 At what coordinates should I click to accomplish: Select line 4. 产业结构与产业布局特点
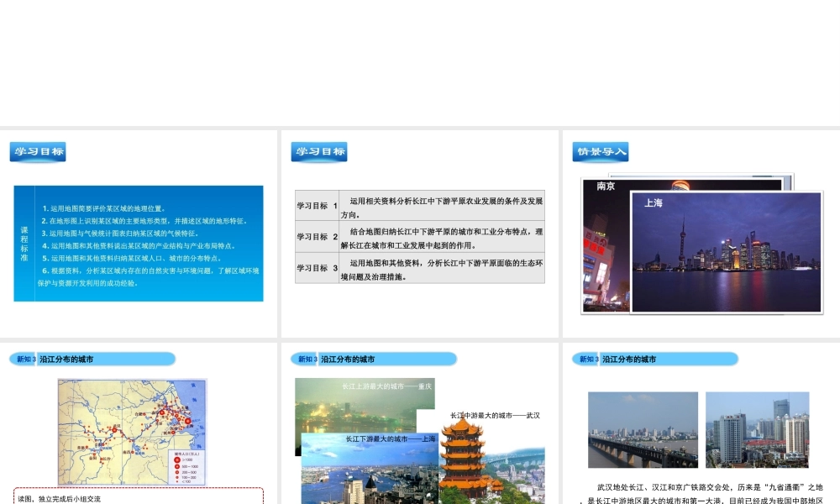(139, 246)
